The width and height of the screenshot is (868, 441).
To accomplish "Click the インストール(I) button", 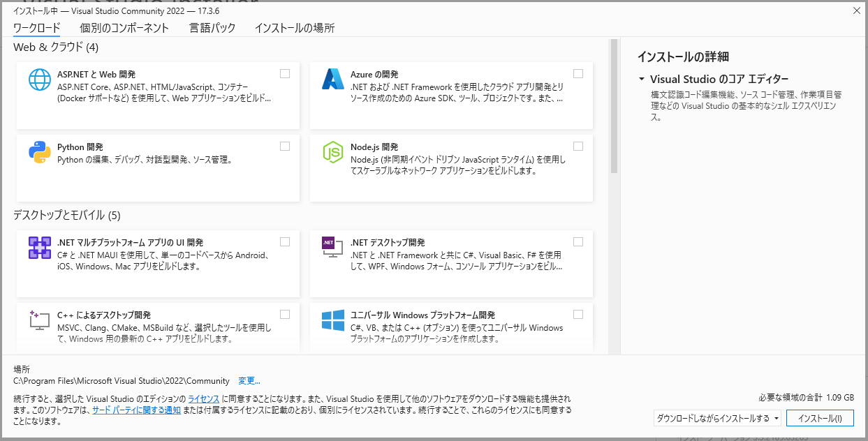I will click(820, 418).
